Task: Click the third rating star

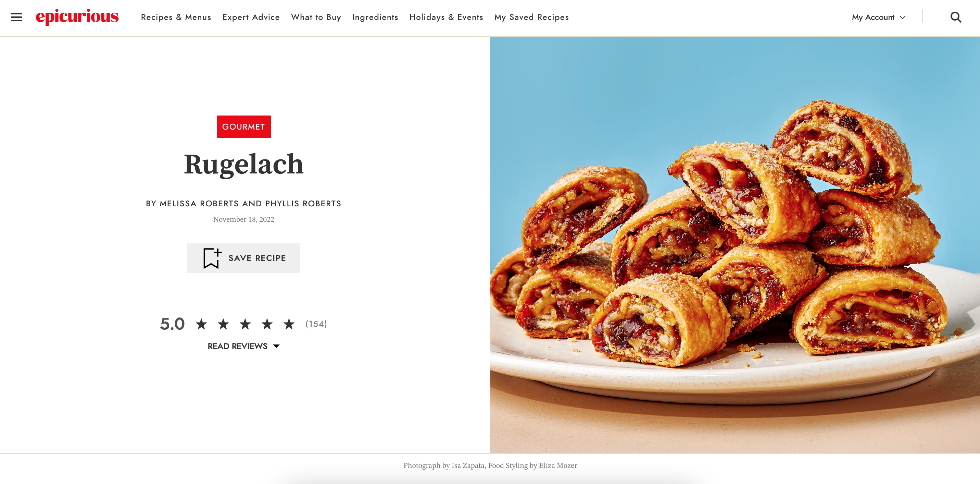Action: coord(245,324)
